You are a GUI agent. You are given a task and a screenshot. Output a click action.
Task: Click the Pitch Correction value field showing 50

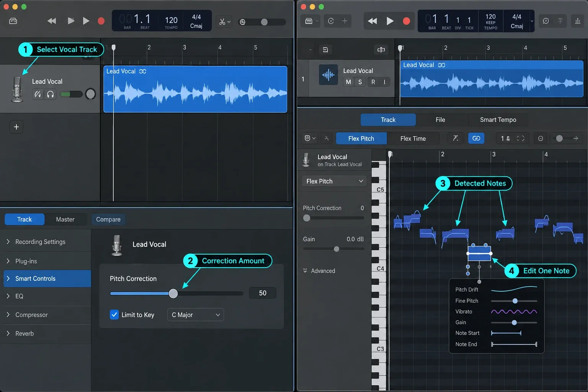263,293
